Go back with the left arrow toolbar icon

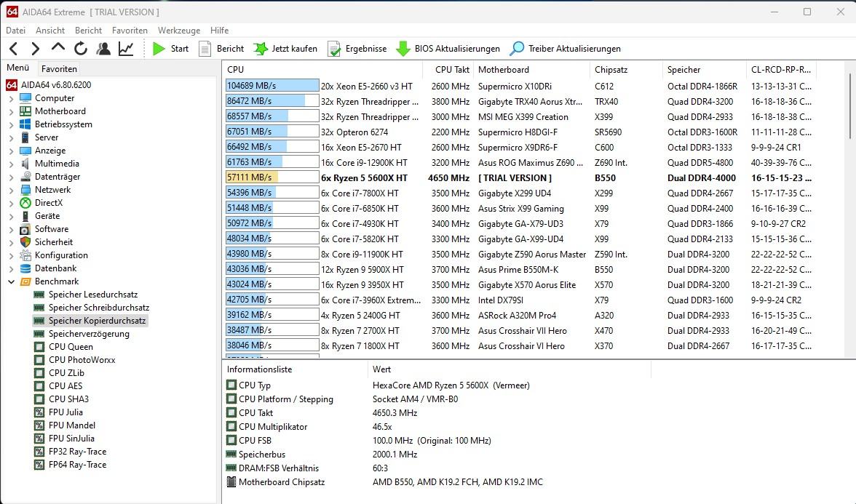15,49
